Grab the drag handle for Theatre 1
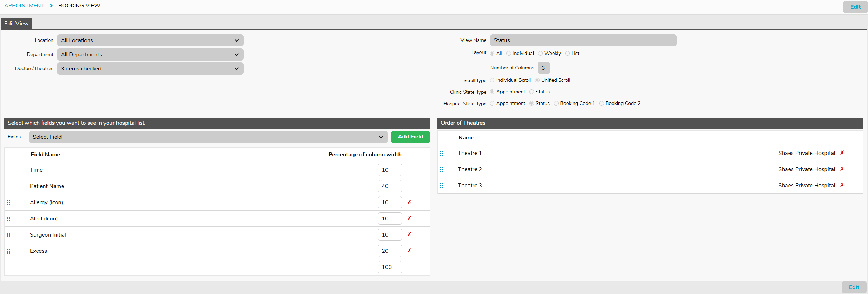This screenshot has width=868, height=294. pos(442,153)
